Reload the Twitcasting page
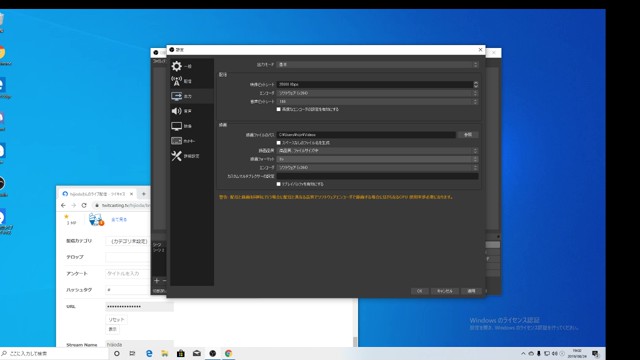 click(x=84, y=205)
